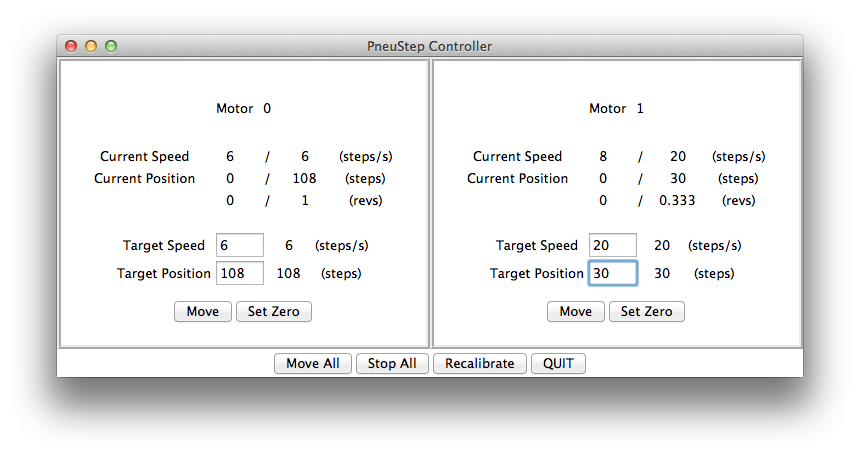
Task: Zoom the window with the green button
Action: click(x=111, y=46)
